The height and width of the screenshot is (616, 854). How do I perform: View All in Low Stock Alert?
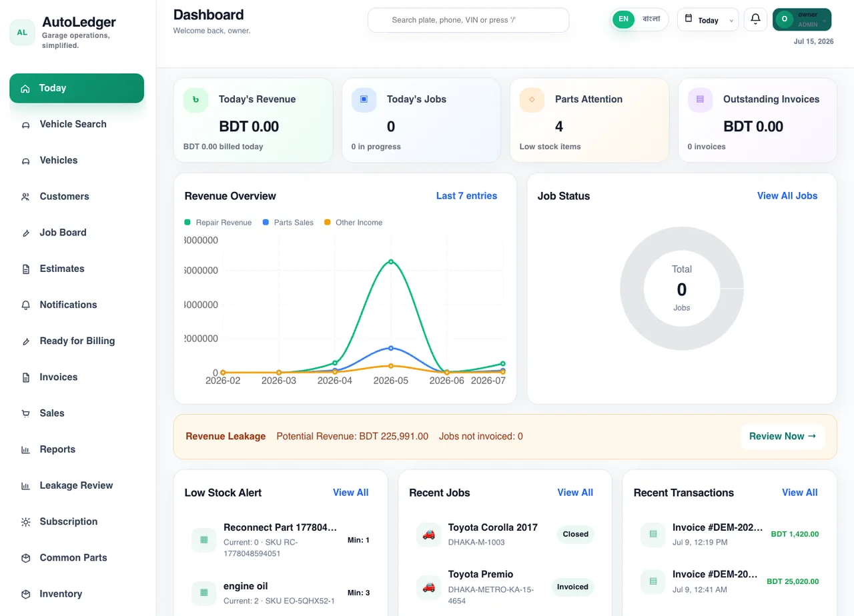[x=351, y=493]
